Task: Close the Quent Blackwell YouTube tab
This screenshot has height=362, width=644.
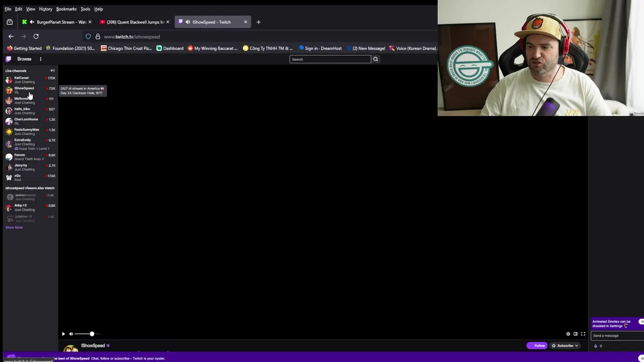Action: pyautogui.click(x=168, y=22)
